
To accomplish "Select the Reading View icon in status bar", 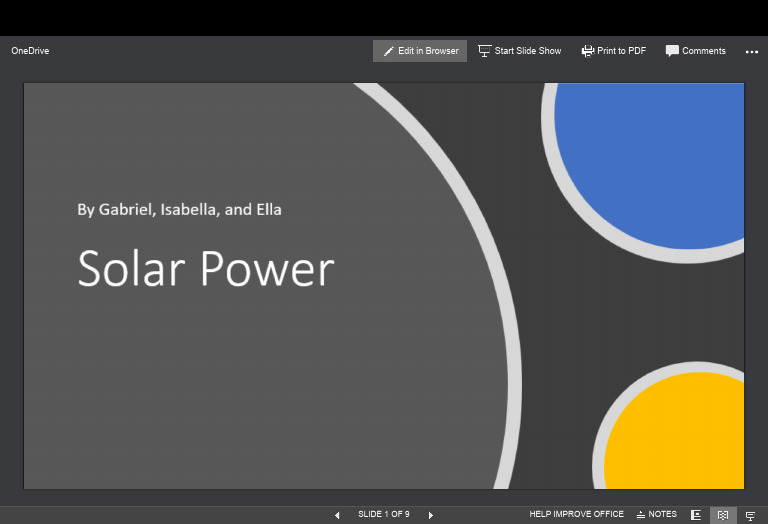I will pos(723,515).
